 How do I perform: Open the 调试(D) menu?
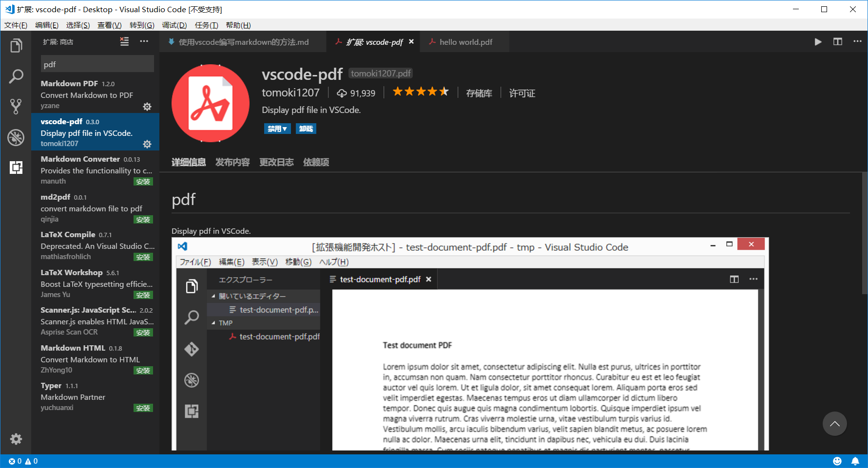[174, 25]
